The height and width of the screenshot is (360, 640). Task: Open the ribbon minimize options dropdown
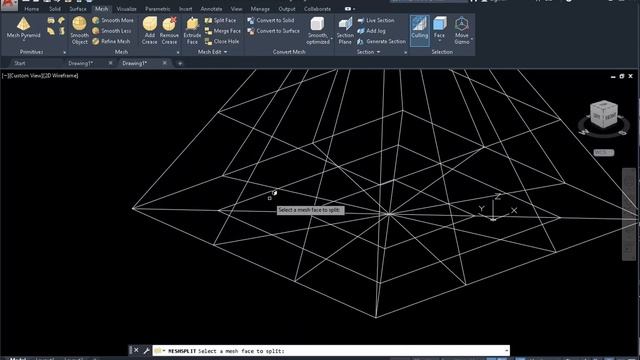[x=353, y=9]
